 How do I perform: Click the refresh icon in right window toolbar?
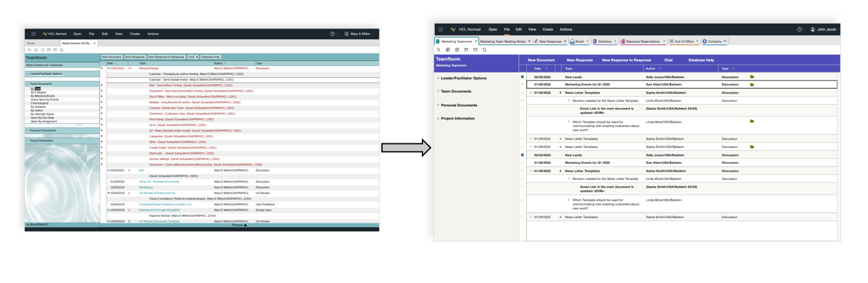click(x=484, y=50)
